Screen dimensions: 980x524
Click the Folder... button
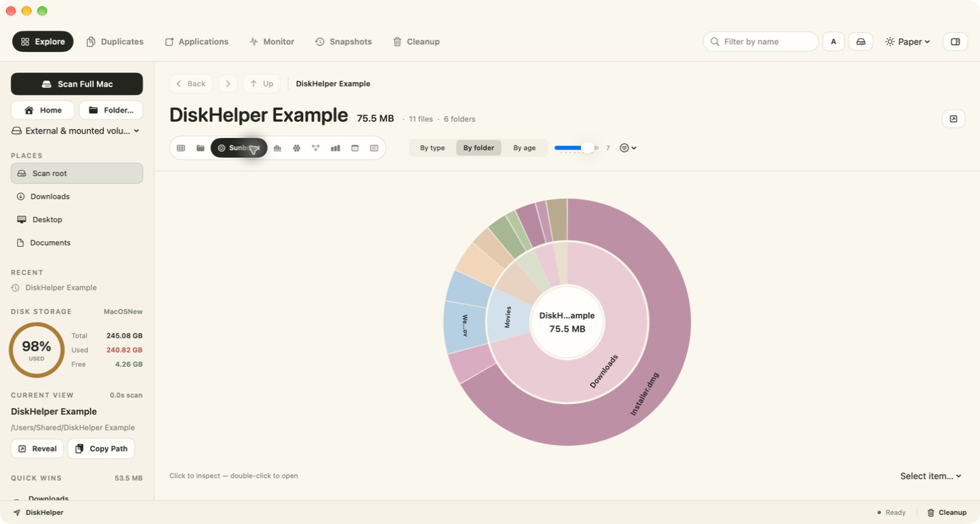(111, 110)
